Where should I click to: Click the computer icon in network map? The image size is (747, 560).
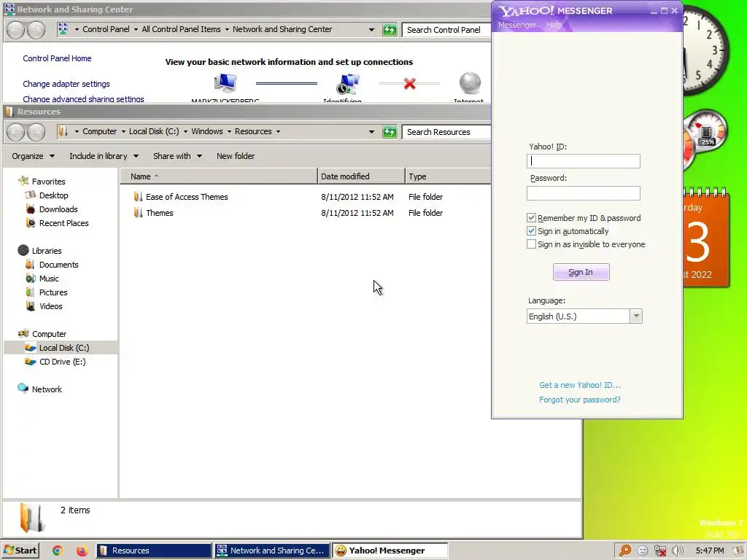pos(225,83)
